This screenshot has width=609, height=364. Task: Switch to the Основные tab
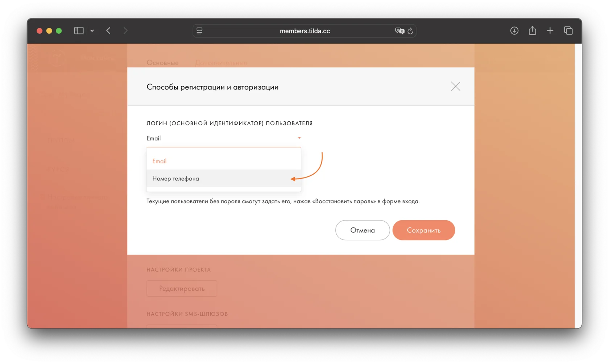(162, 63)
